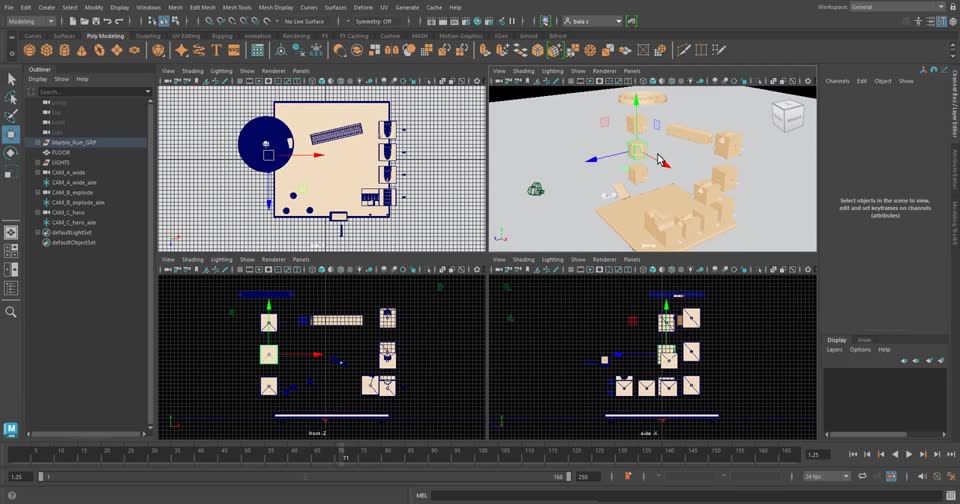Image resolution: width=960 pixels, height=504 pixels.
Task: Create a polygon cylinder from shelf
Action: tap(64, 50)
